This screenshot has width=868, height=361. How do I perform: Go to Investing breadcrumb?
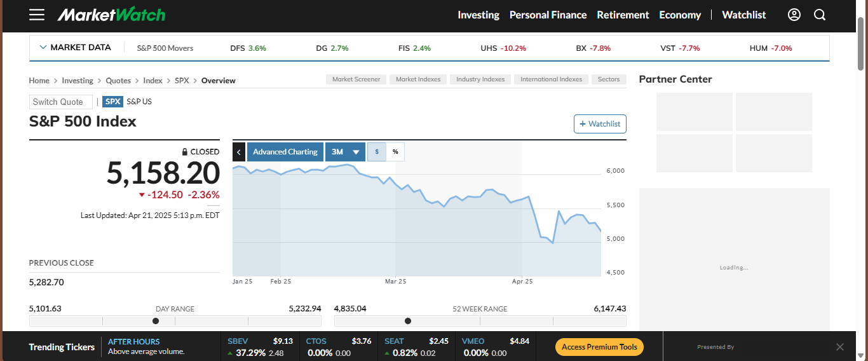tap(78, 81)
